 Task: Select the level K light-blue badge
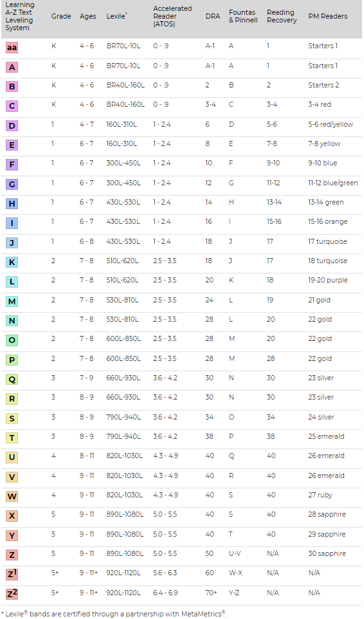[12, 262]
